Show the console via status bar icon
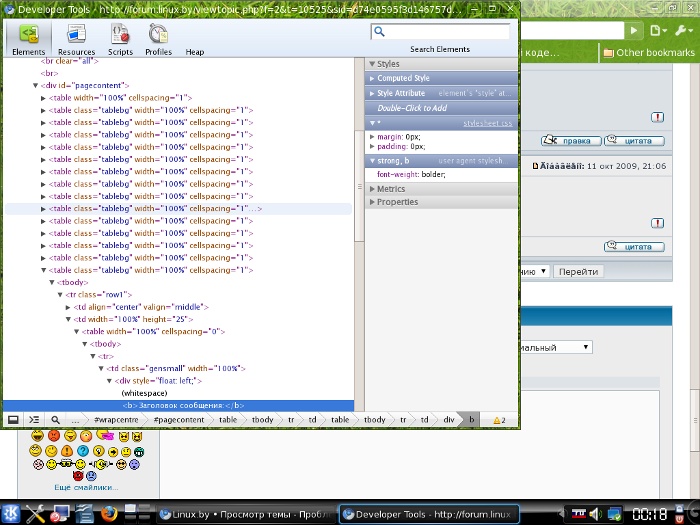Screen dimensions: 700x525 tap(34, 420)
